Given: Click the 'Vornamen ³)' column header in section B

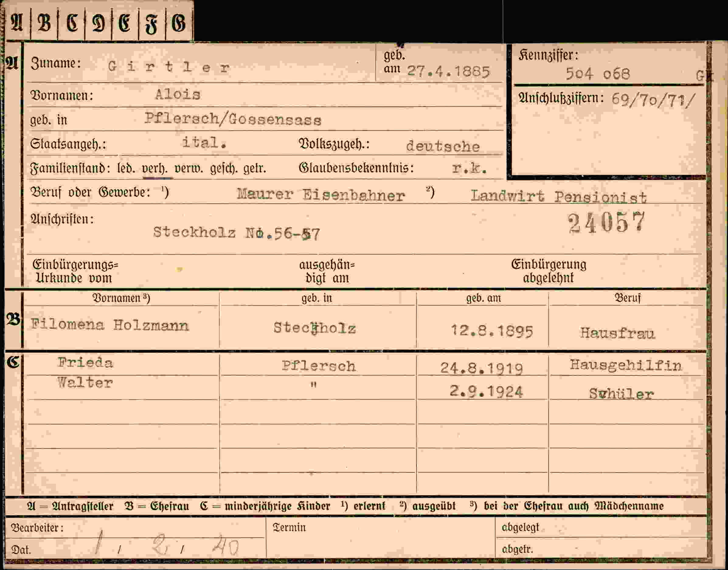Looking at the screenshot, I should coord(121,298).
